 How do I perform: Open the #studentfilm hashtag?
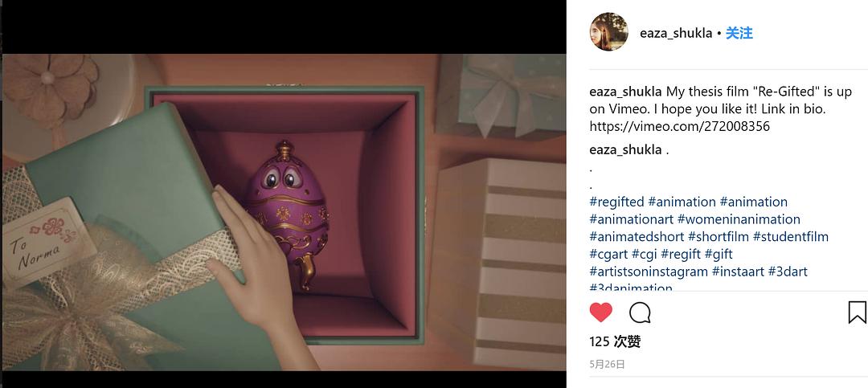[x=791, y=237]
